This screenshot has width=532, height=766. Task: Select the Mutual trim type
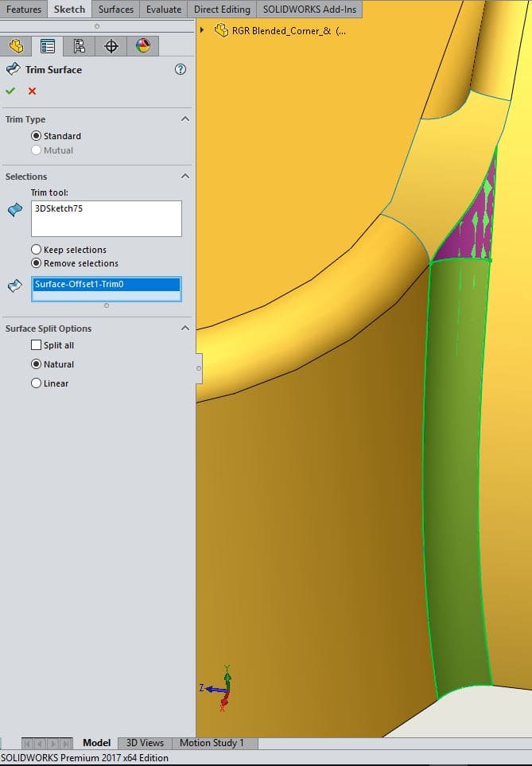(x=37, y=150)
